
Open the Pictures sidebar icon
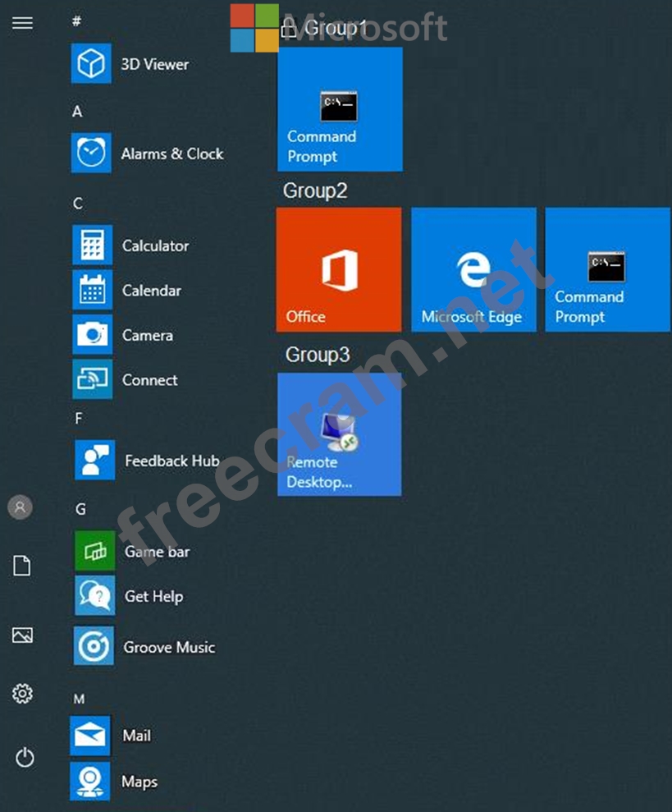(22, 635)
